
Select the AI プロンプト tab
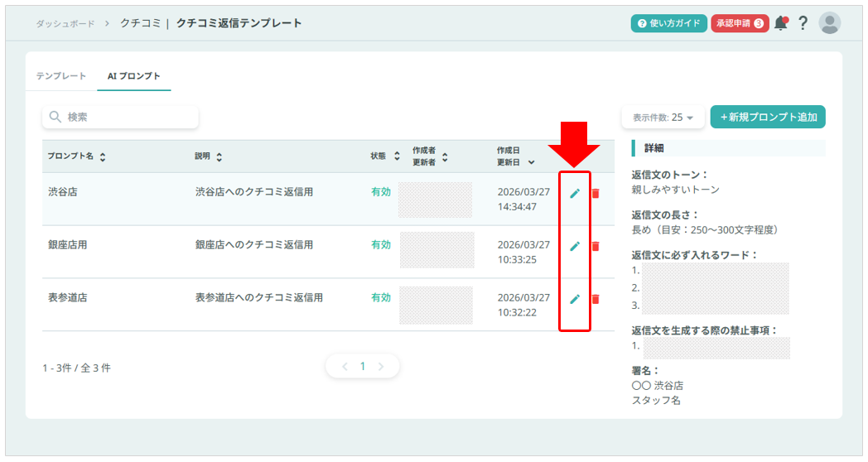pyautogui.click(x=134, y=76)
